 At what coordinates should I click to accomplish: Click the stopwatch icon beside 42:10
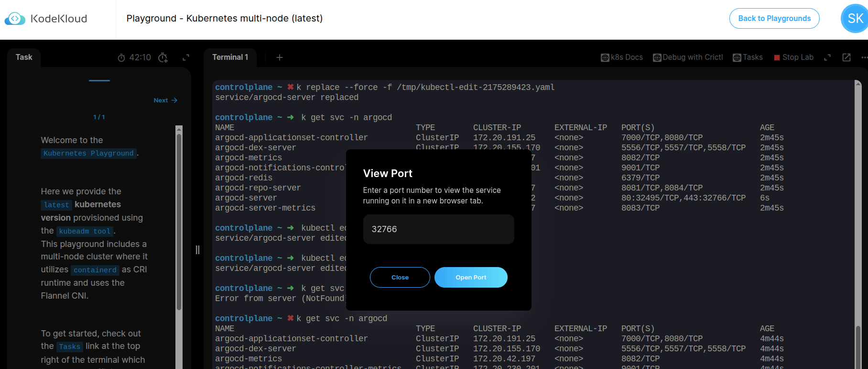click(x=121, y=58)
